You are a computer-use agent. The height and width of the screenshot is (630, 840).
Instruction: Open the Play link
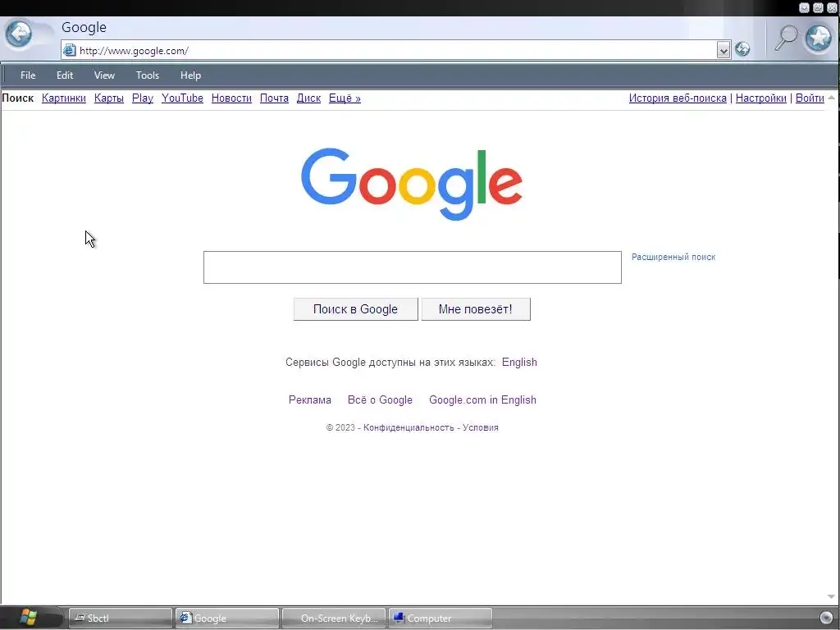point(143,98)
